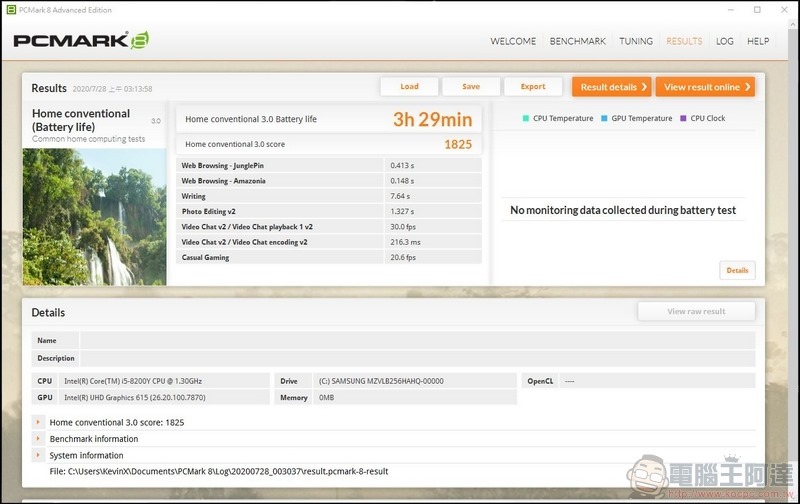The height and width of the screenshot is (504, 800).
Task: Open the WELCOME tab
Action: point(513,41)
